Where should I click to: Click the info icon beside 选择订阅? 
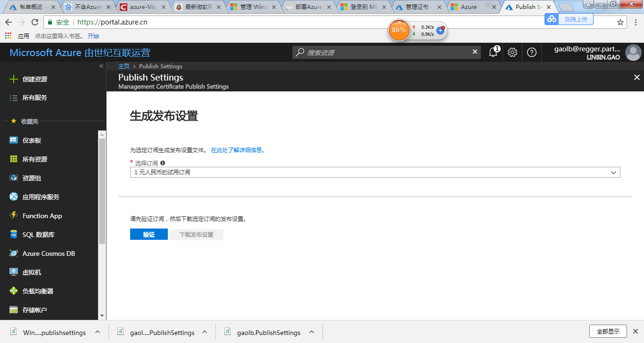[x=163, y=163]
